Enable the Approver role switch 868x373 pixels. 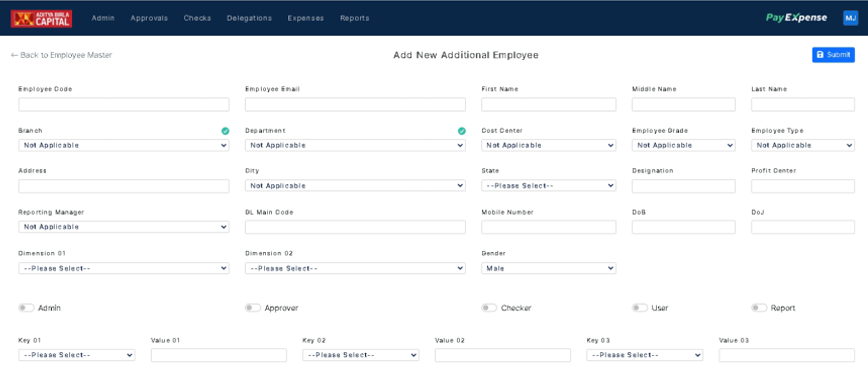[x=253, y=308]
